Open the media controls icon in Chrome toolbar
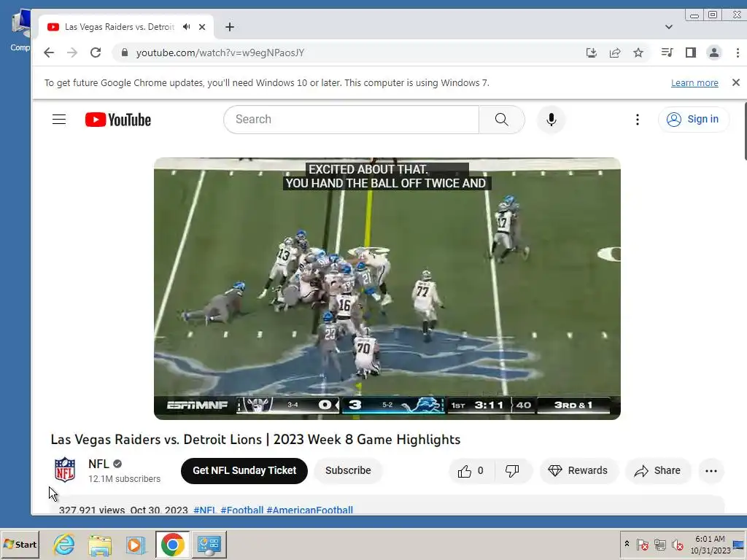The image size is (747, 560). point(667,52)
